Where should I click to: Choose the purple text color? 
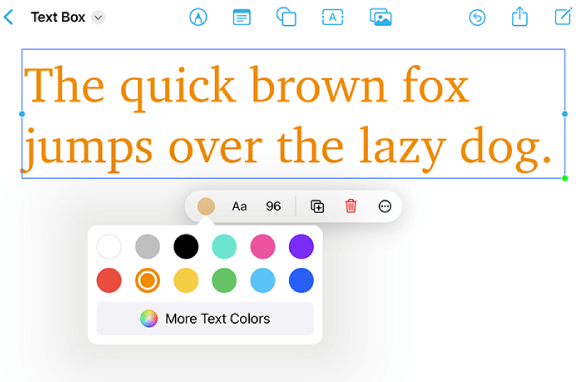pos(301,246)
